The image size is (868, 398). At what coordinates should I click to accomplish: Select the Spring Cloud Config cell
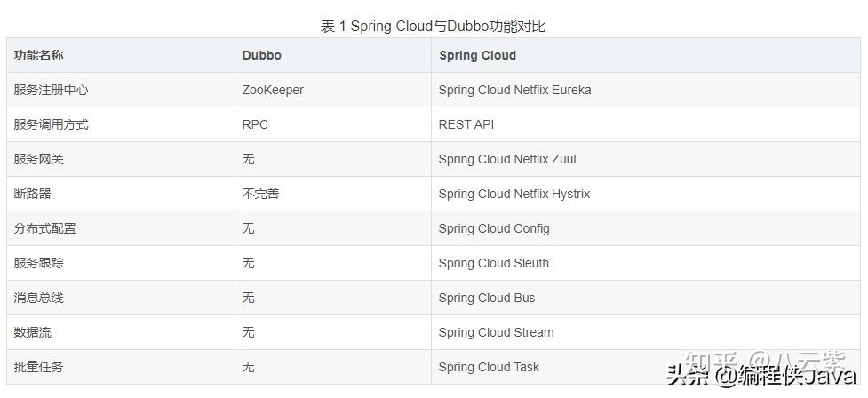pos(494,228)
